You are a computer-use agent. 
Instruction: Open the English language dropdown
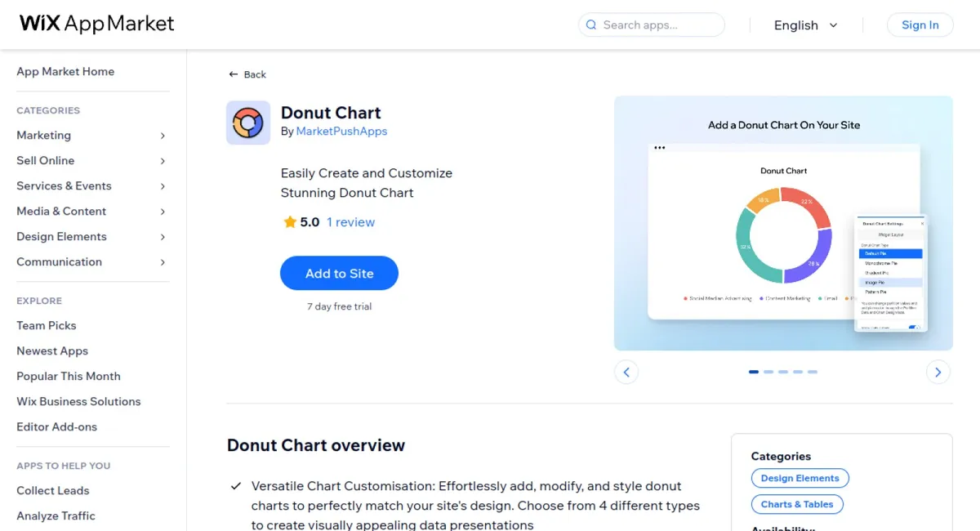pos(805,25)
